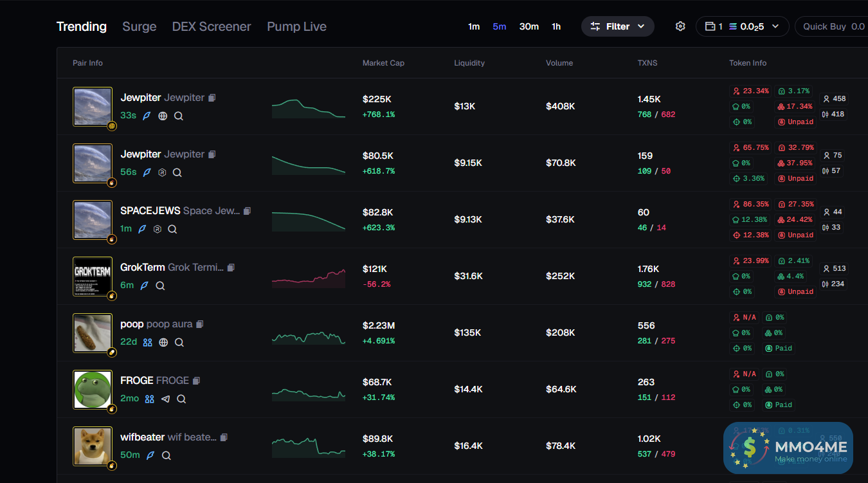
Task: Set timeframe to 1h
Action: 556,26
